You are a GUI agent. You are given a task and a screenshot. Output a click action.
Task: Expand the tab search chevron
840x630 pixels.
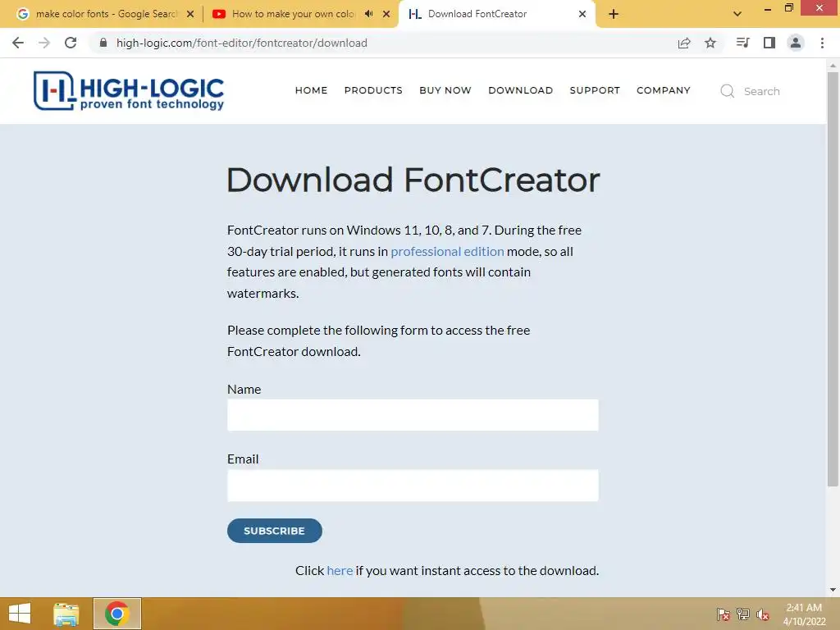pyautogui.click(x=737, y=14)
